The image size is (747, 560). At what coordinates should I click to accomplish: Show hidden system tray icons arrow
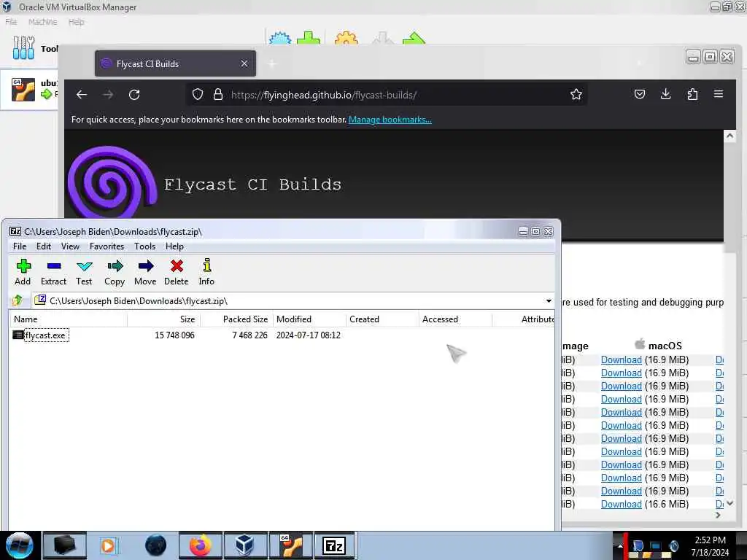click(620, 545)
